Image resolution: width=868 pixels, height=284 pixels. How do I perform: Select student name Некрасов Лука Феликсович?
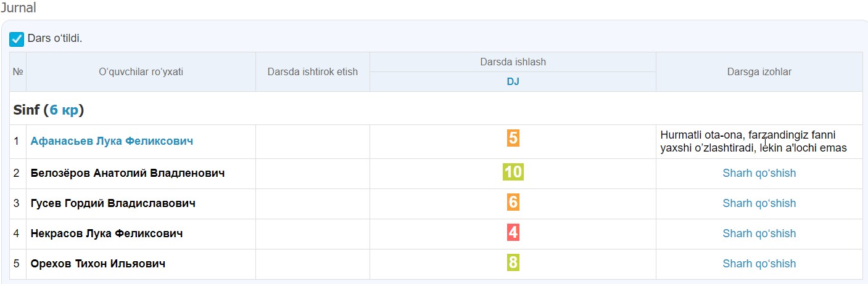pyautogui.click(x=106, y=233)
